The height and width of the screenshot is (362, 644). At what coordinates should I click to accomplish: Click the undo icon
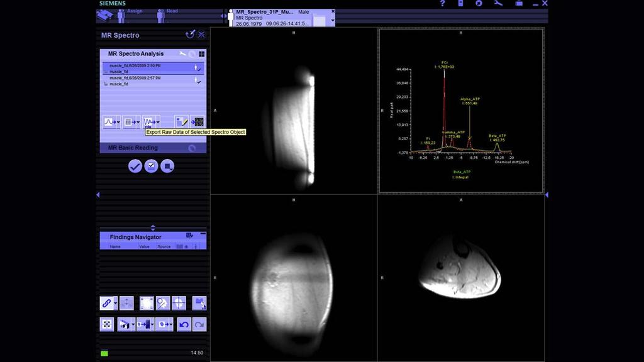pyautogui.click(x=184, y=324)
